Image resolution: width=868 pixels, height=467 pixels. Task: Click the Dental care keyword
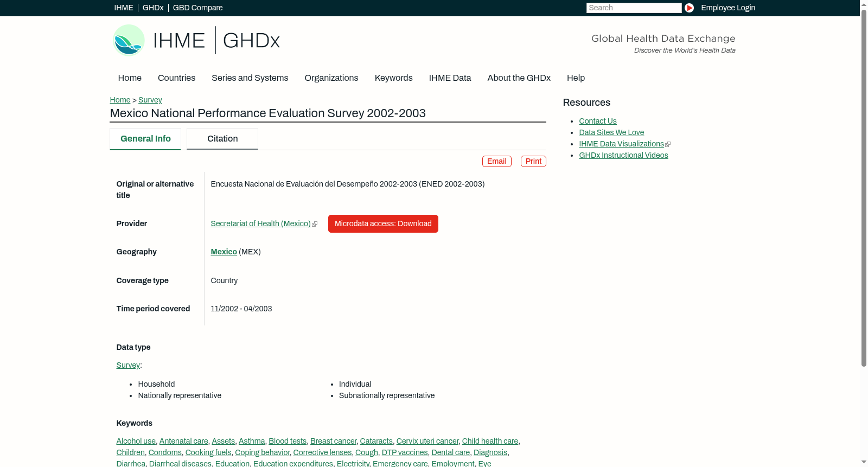tap(451, 452)
